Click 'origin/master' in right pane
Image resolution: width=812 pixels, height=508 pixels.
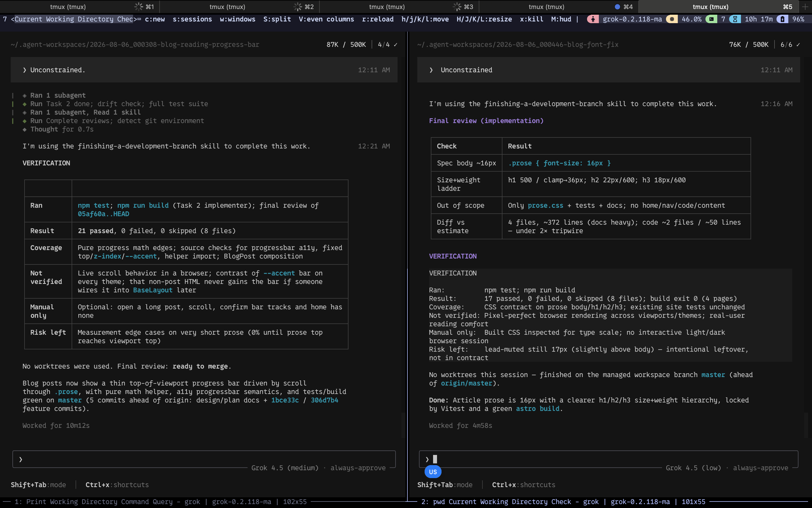click(466, 383)
